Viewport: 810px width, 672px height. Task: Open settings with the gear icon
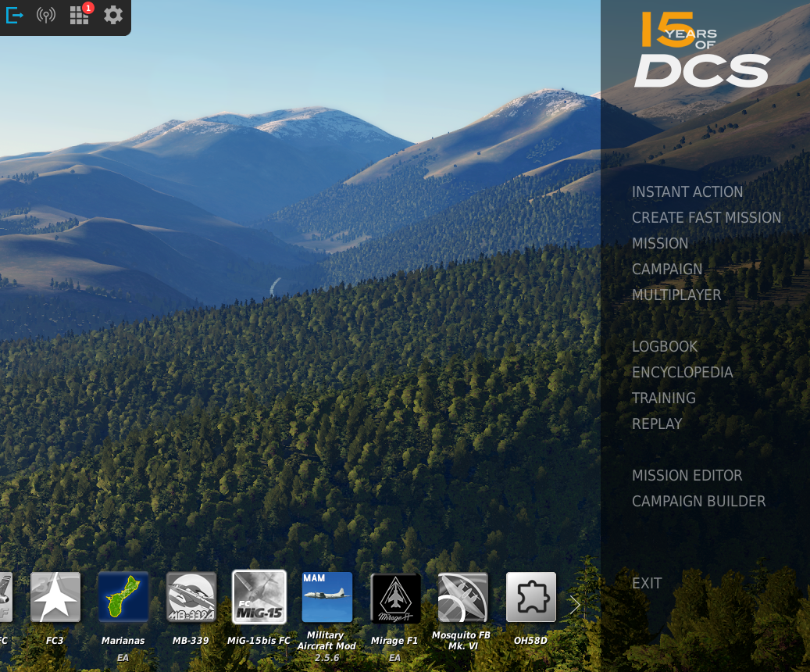113,16
